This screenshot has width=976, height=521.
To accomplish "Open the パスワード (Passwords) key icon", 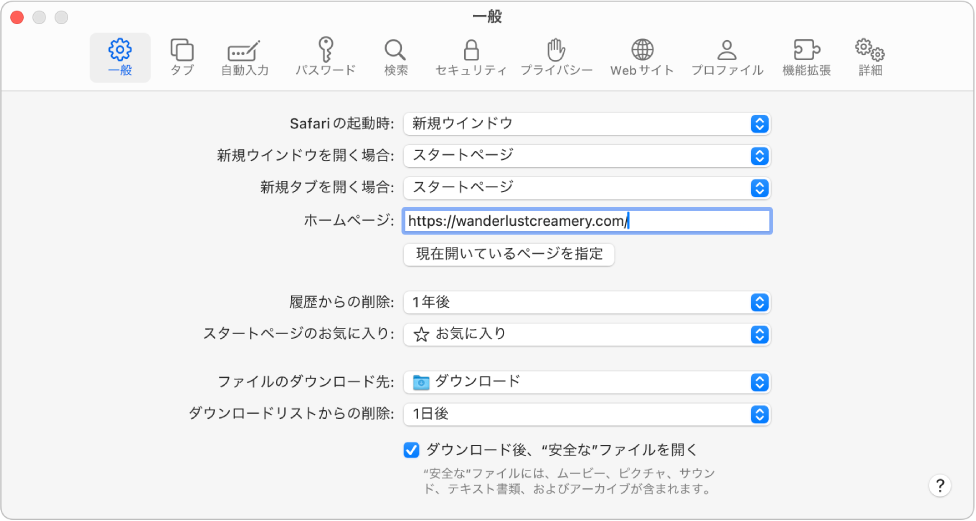I will coord(325,57).
